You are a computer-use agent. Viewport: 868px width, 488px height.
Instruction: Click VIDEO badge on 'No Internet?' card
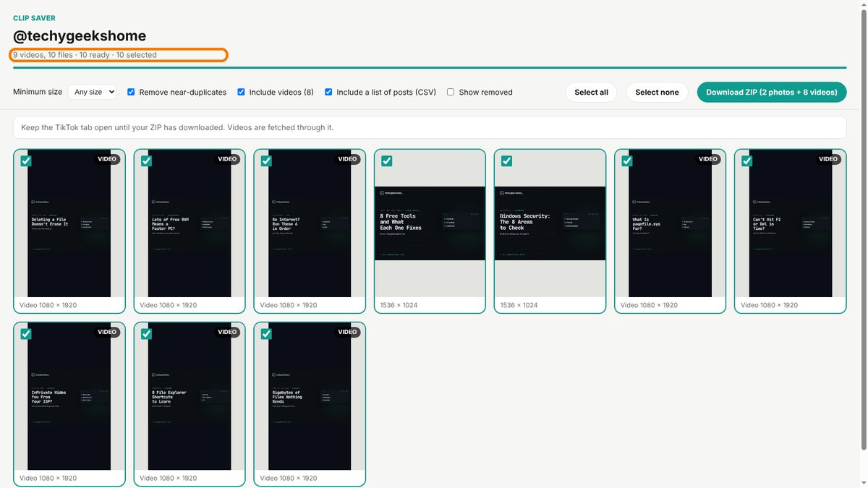(348, 159)
